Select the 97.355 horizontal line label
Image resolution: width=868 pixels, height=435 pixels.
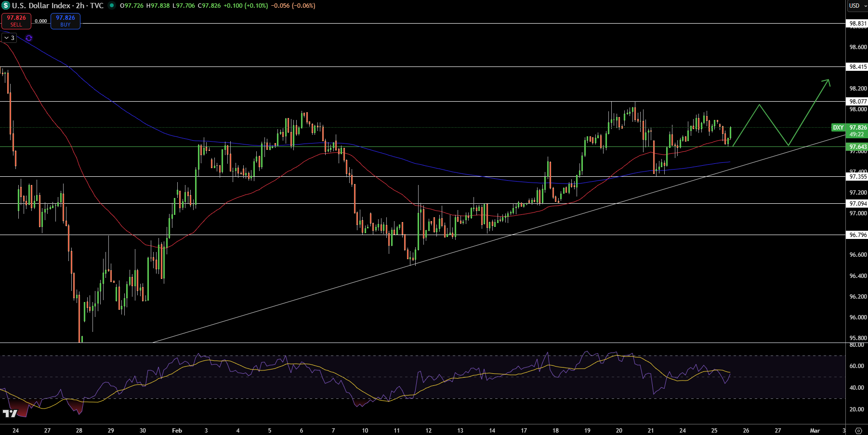pos(857,177)
